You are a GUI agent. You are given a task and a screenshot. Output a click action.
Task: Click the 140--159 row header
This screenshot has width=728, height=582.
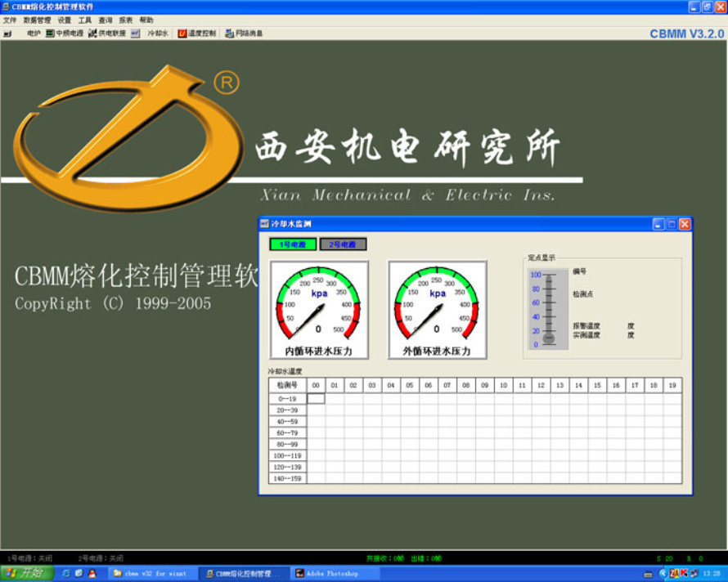coord(287,478)
